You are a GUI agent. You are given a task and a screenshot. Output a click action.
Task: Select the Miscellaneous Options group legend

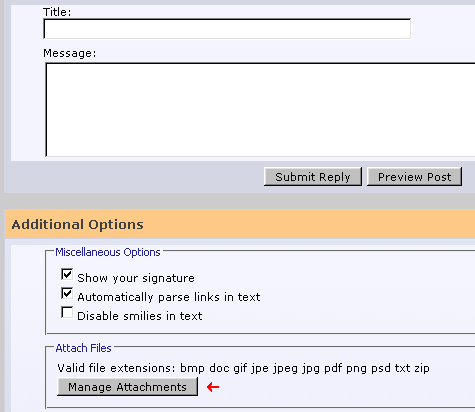coord(108,252)
